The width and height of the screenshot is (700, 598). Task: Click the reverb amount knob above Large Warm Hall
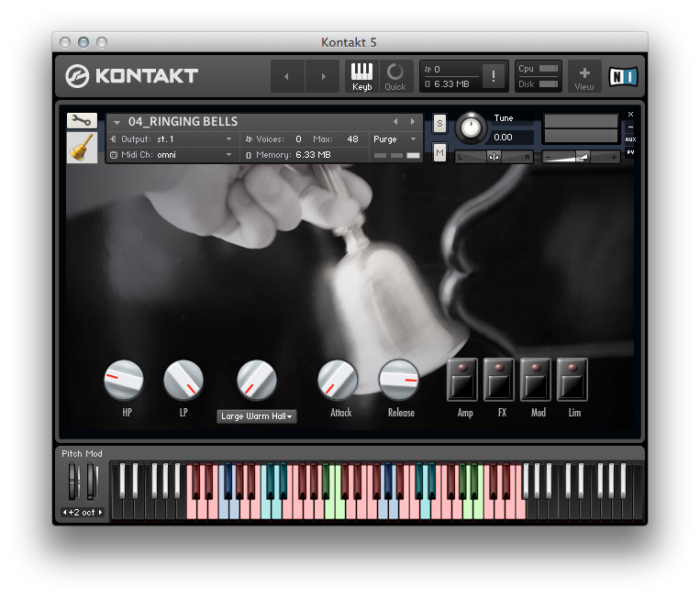[x=257, y=381]
